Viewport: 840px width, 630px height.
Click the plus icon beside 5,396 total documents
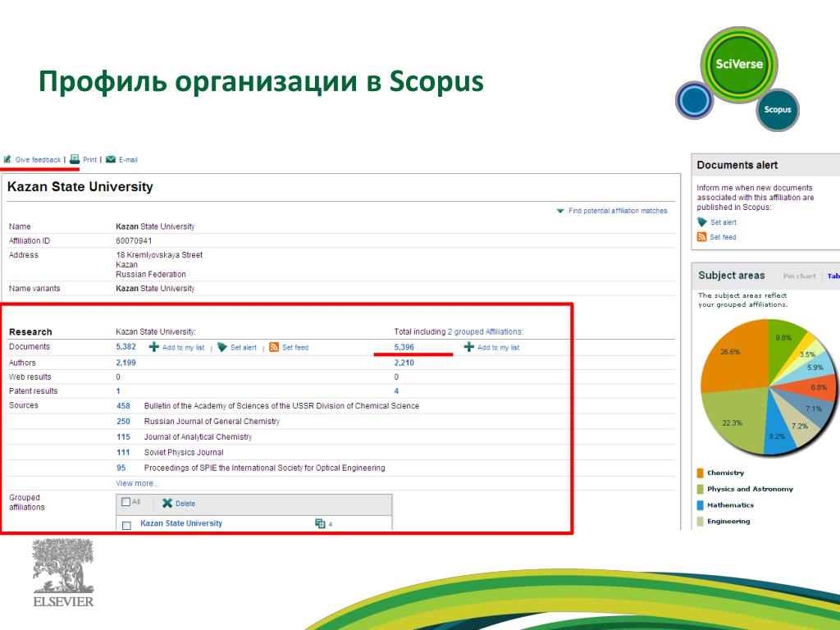(x=468, y=347)
